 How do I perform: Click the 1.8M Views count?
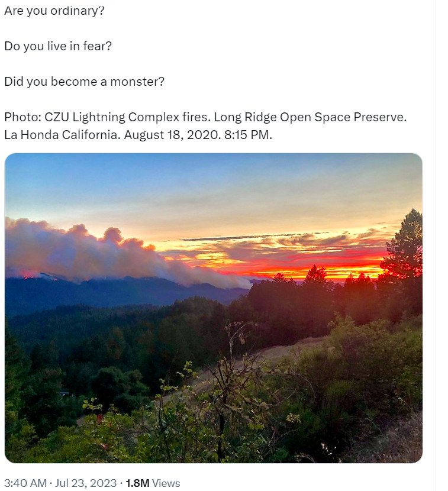[x=153, y=483]
